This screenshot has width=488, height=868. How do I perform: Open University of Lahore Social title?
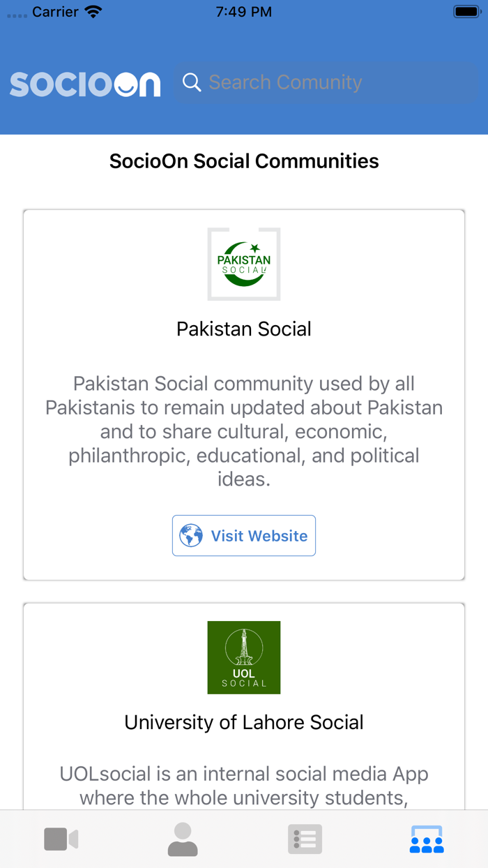243,722
